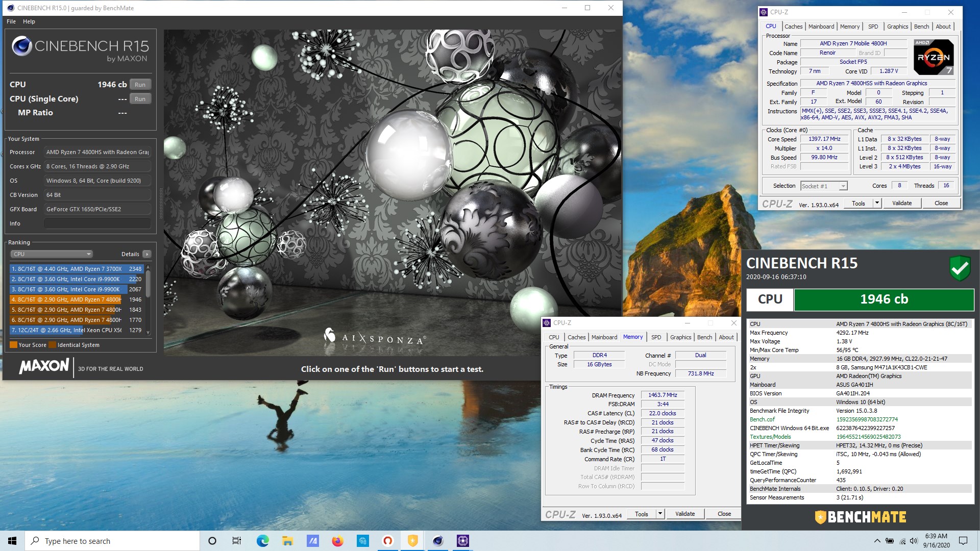Click Close button in top CPU-Z window
The height and width of the screenshot is (551, 980).
941,203
